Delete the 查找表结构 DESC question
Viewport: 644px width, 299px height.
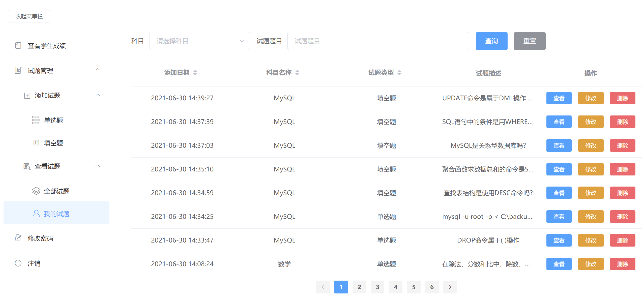coord(623,193)
